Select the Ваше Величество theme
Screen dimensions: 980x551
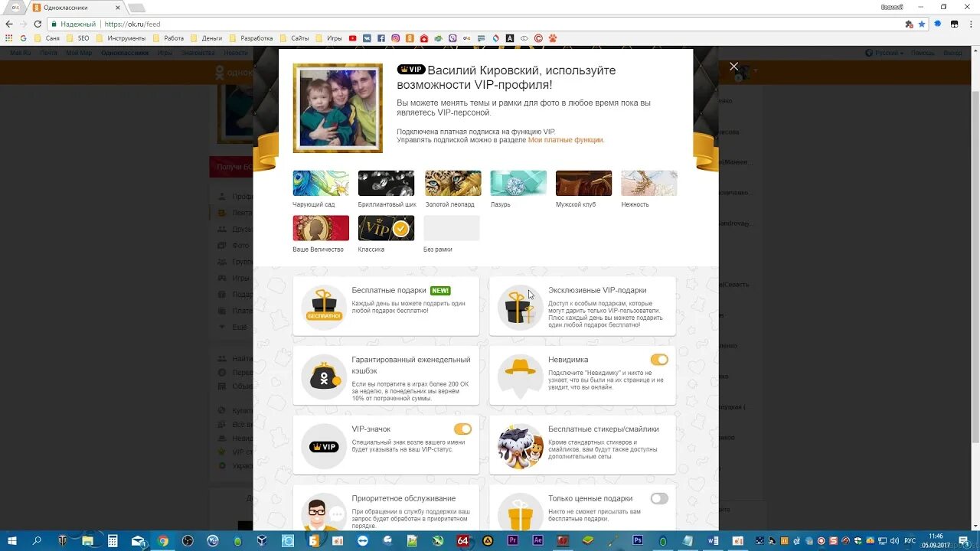321,228
